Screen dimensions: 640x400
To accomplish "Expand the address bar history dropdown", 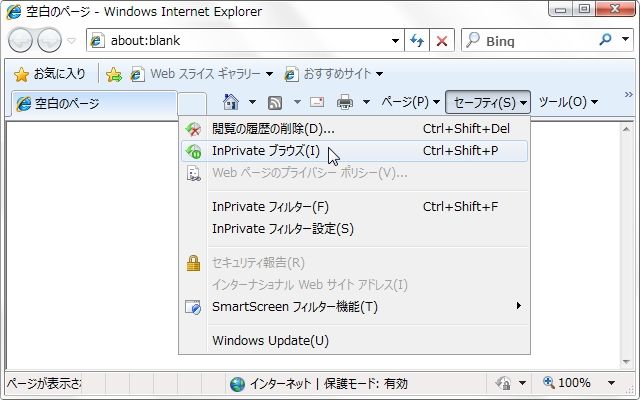I will coord(395,40).
